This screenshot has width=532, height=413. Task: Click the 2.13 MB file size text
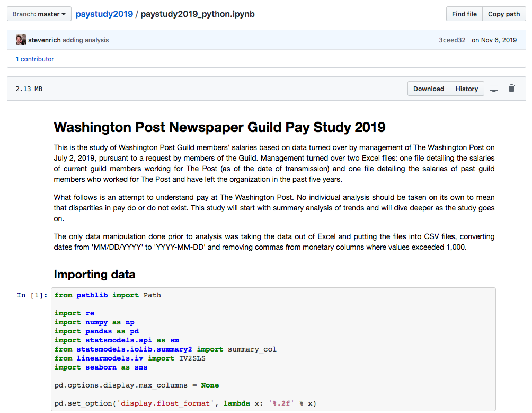[x=29, y=89]
